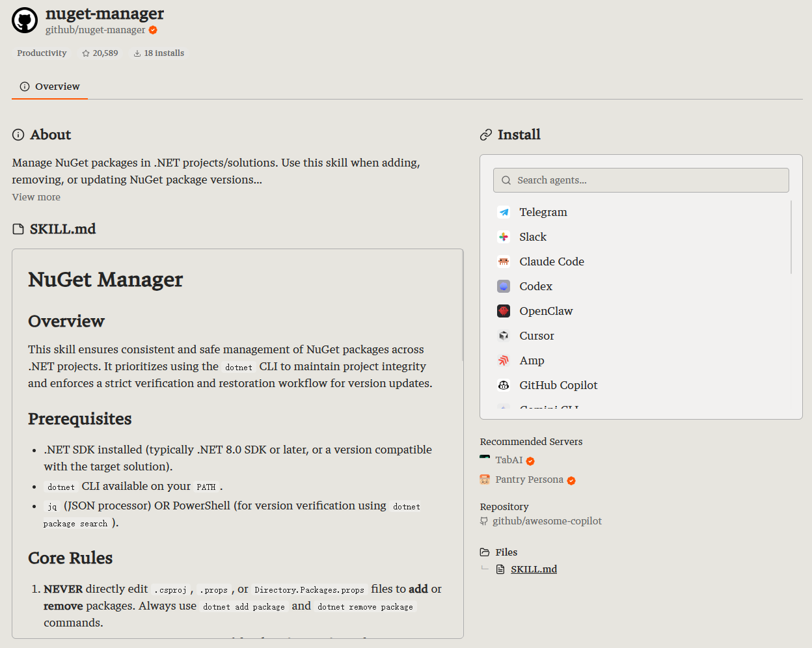
Task: Click the download icon beside 18 installs
Action: point(137,53)
